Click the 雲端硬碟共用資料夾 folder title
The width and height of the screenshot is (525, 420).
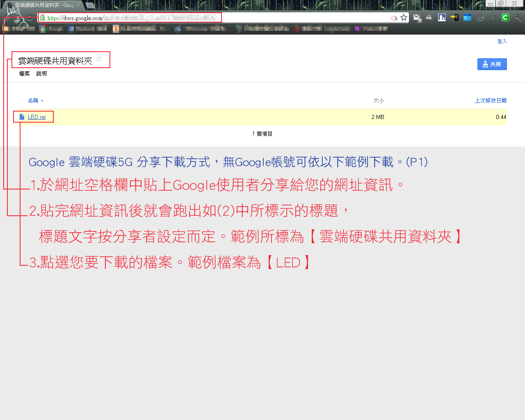55,61
